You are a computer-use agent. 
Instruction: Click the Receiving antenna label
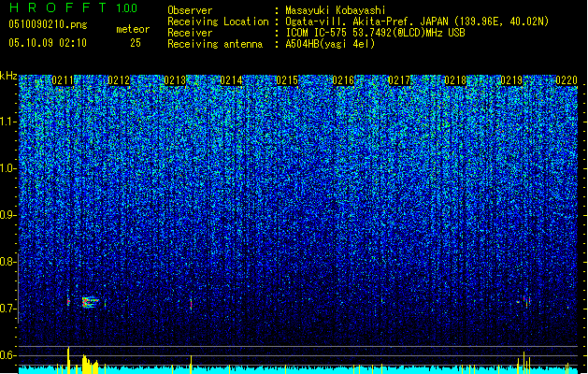215,44
